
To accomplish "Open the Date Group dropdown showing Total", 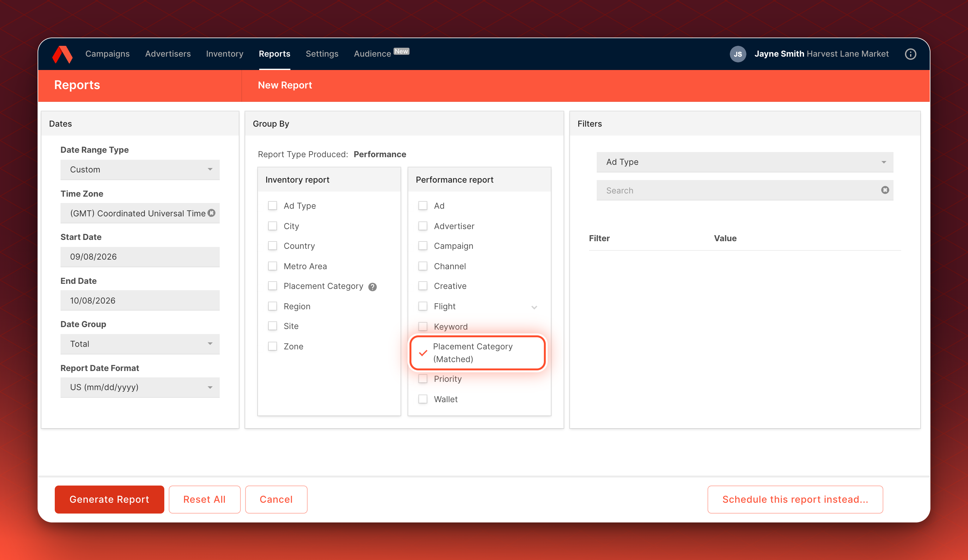I will tap(140, 344).
